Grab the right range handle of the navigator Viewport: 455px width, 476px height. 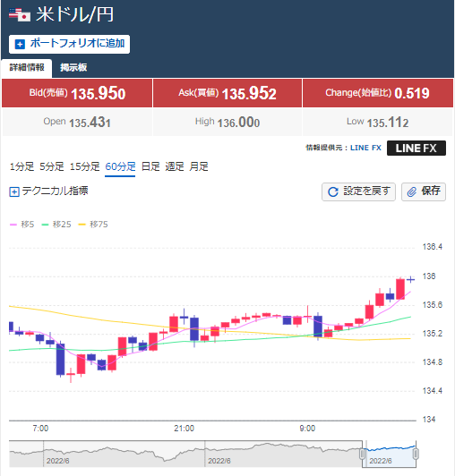416,455
